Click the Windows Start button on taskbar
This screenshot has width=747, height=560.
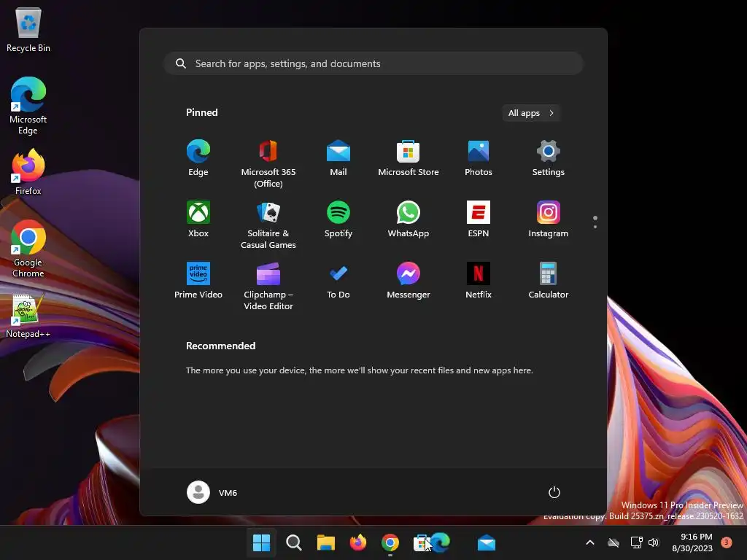[262, 542]
